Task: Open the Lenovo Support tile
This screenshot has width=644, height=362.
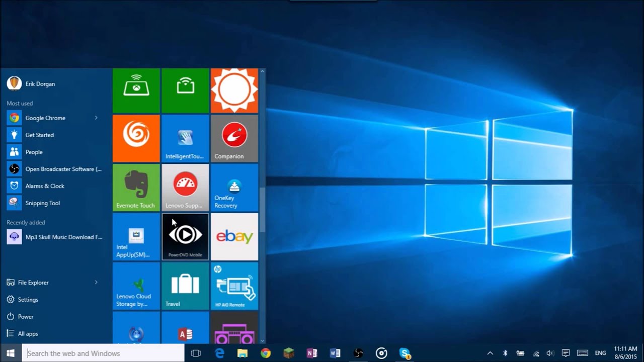Action: pos(185,188)
